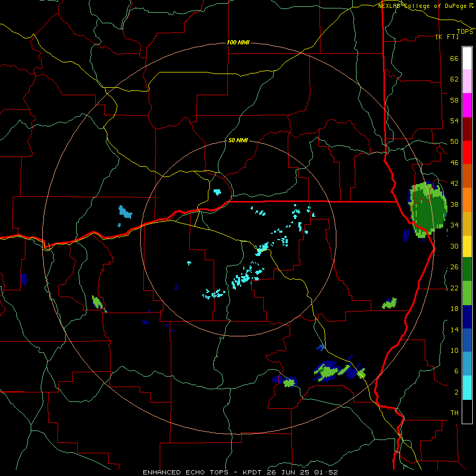The image size is (476, 476).
Task: Click the legend value 10
Action: [454, 350]
